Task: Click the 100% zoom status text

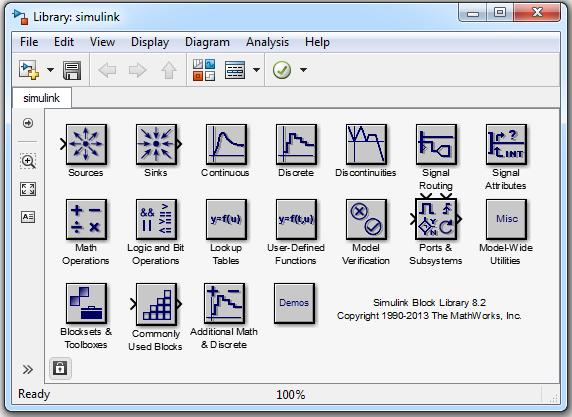Action: (291, 394)
